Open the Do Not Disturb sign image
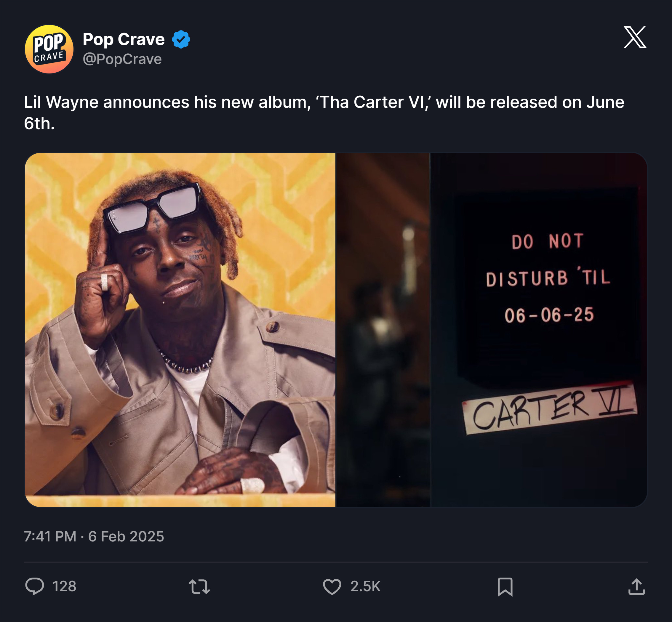Image resolution: width=672 pixels, height=622 pixels. pos(492,330)
